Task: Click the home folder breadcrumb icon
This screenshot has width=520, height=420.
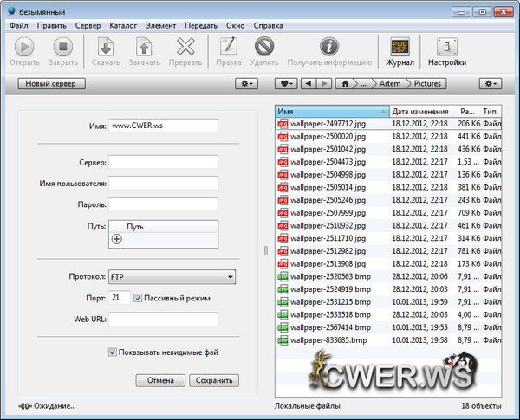Action: (x=345, y=83)
